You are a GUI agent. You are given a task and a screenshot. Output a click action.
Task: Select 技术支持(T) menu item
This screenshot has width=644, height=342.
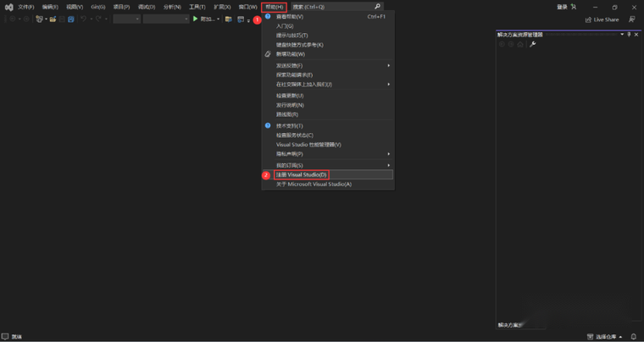click(x=328, y=126)
